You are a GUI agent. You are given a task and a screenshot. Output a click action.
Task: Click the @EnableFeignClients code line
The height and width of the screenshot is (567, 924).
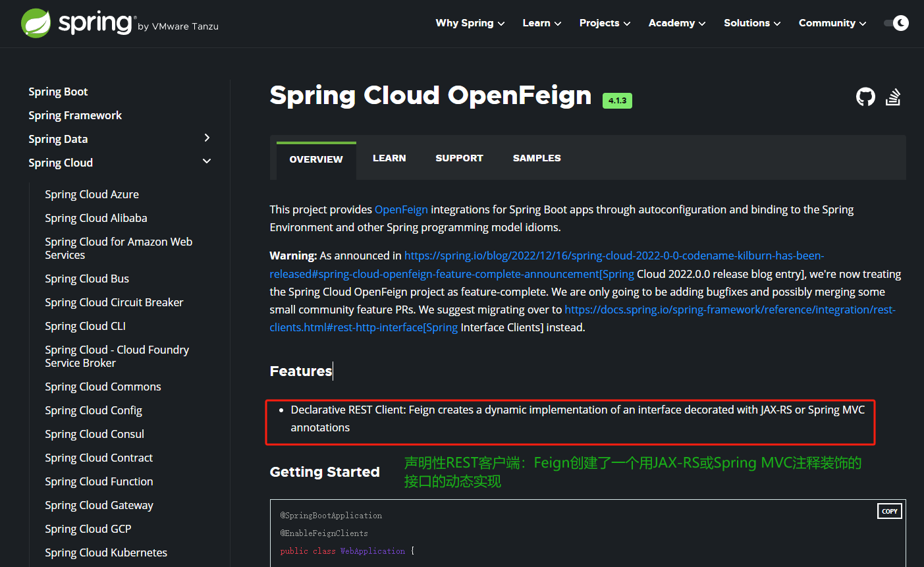click(324, 533)
